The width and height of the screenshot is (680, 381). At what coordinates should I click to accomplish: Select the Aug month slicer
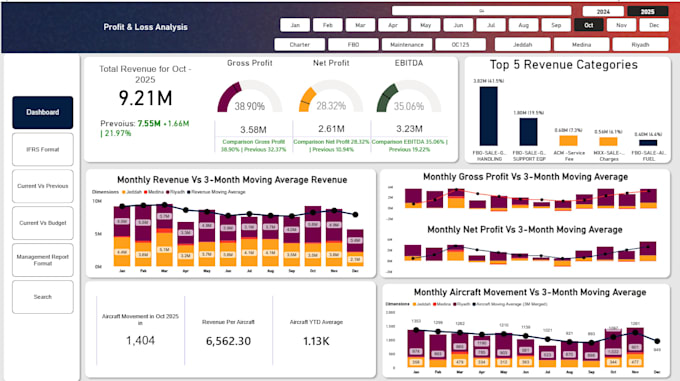(523, 25)
